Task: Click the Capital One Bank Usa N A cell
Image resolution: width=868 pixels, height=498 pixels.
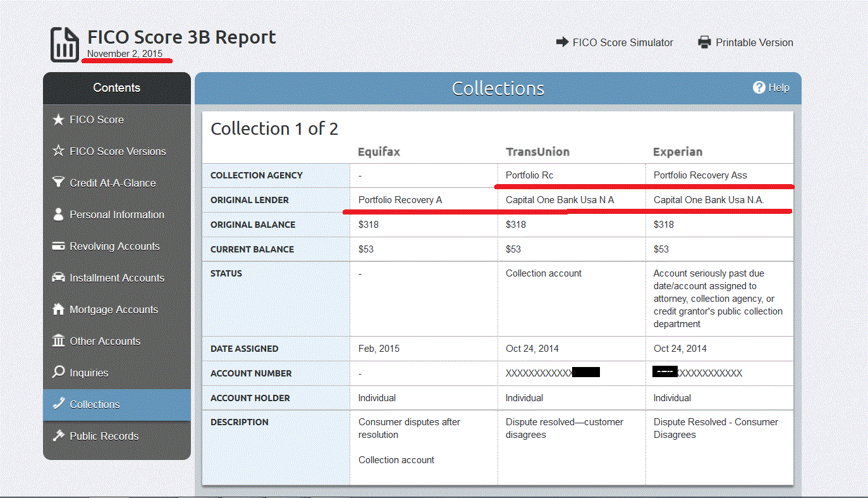Action: (x=560, y=200)
